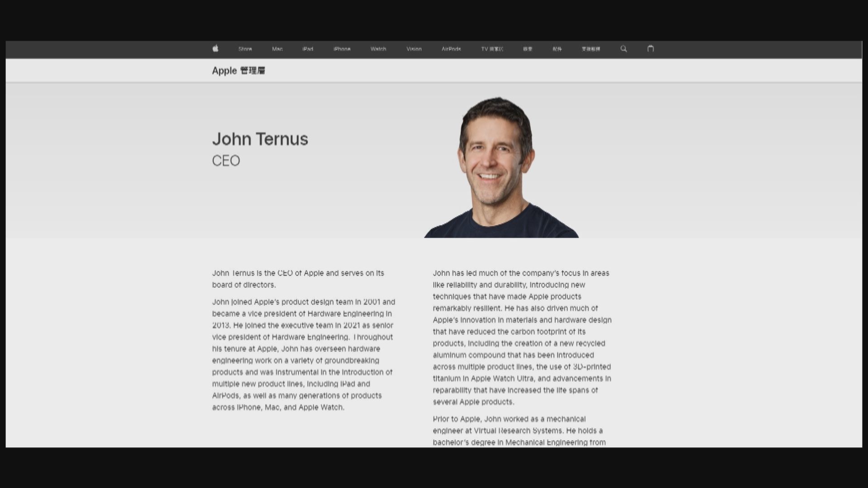Screen dimensions: 868x488
Task: Open the shopping bag icon
Action: pos(651,48)
